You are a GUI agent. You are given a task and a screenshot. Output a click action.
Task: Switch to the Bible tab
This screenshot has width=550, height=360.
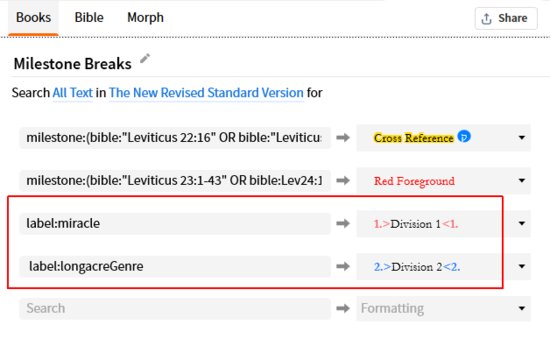click(89, 18)
